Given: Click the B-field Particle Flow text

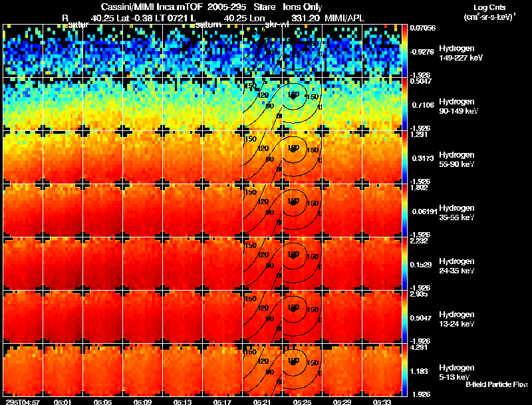Looking at the screenshot, I should [x=497, y=384].
